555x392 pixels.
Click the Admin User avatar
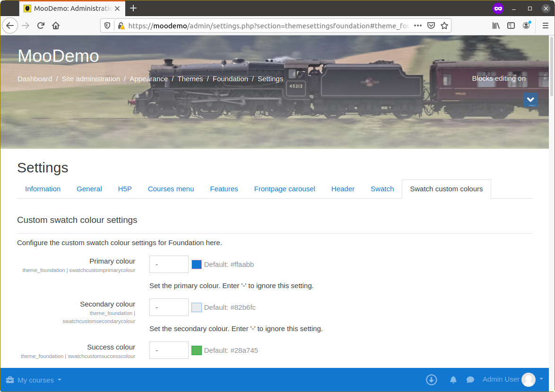(x=529, y=380)
